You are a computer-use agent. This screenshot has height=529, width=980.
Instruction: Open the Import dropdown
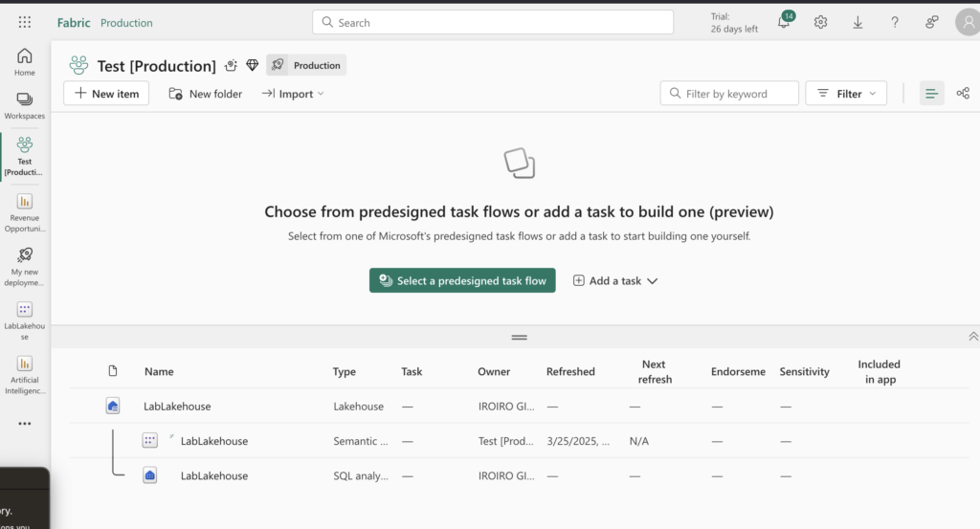[x=293, y=94]
